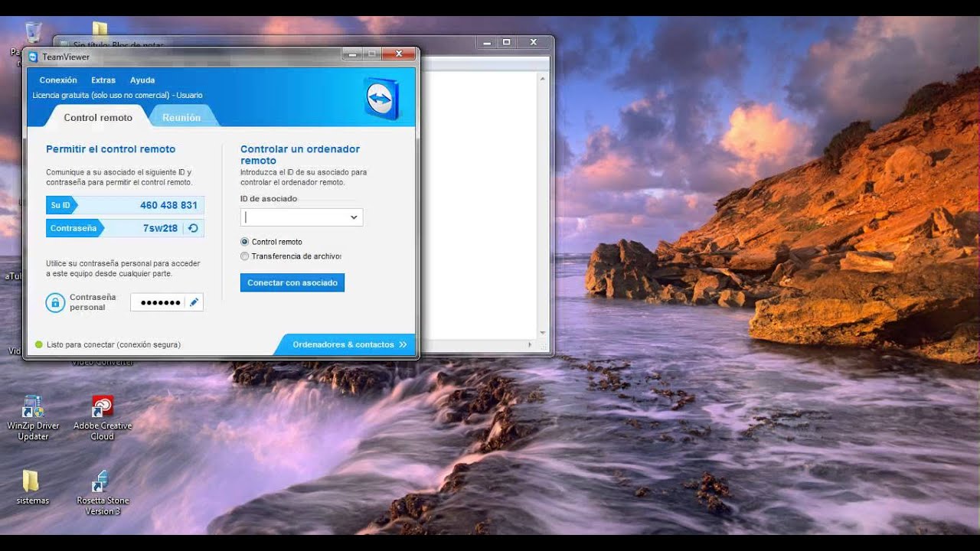Click the lock icon beside Contraseña personal

point(55,302)
